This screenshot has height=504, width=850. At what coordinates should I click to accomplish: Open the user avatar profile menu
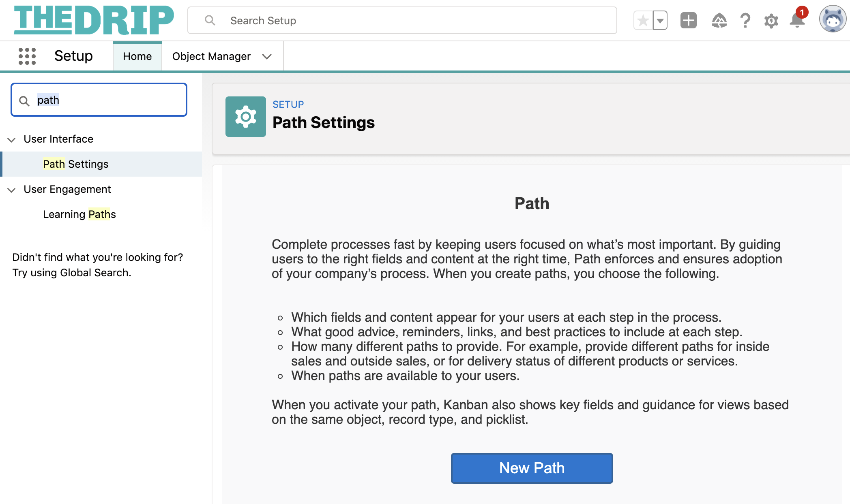(832, 19)
